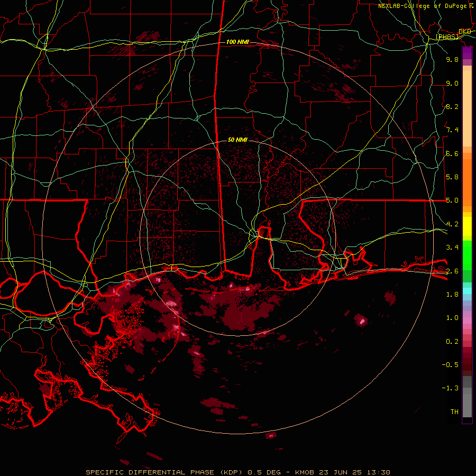
Task: Pick the "6.6" legend value
Action: point(452,153)
